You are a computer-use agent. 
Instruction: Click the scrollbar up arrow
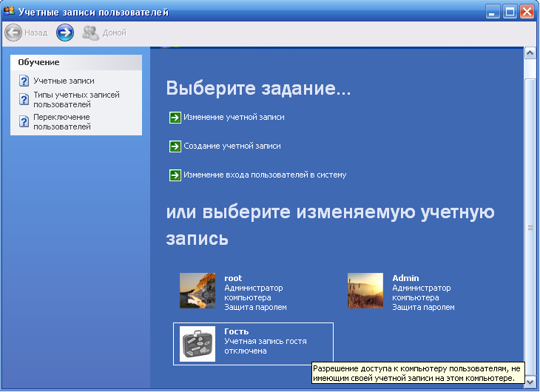530,53
